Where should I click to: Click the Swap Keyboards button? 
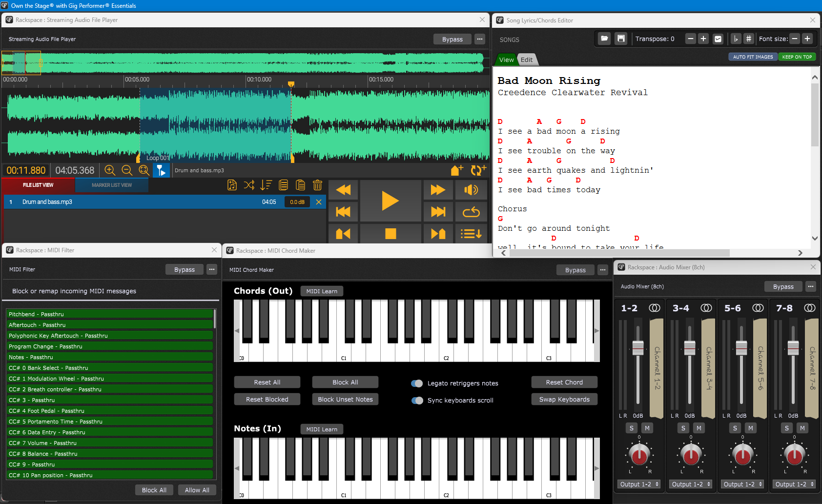point(564,399)
